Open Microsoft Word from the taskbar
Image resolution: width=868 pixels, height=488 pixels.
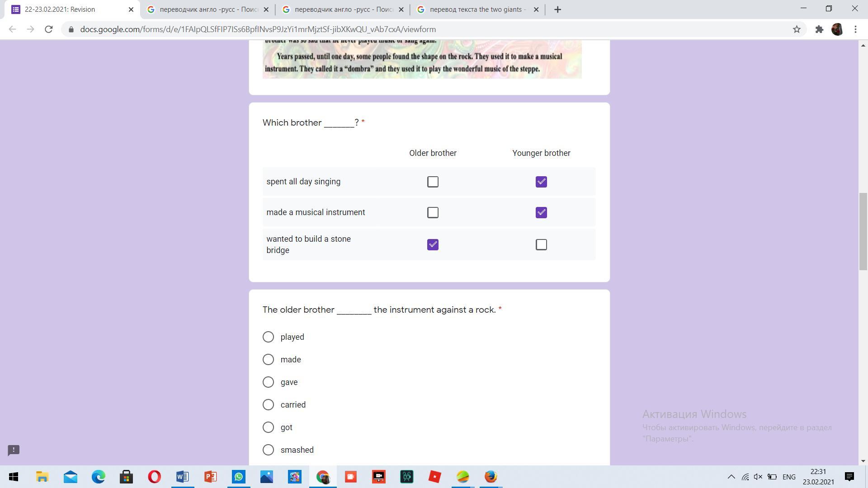(183, 477)
